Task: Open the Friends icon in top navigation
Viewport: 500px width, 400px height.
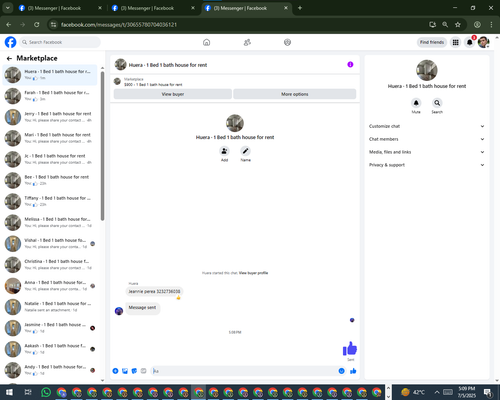Action: tap(247, 42)
